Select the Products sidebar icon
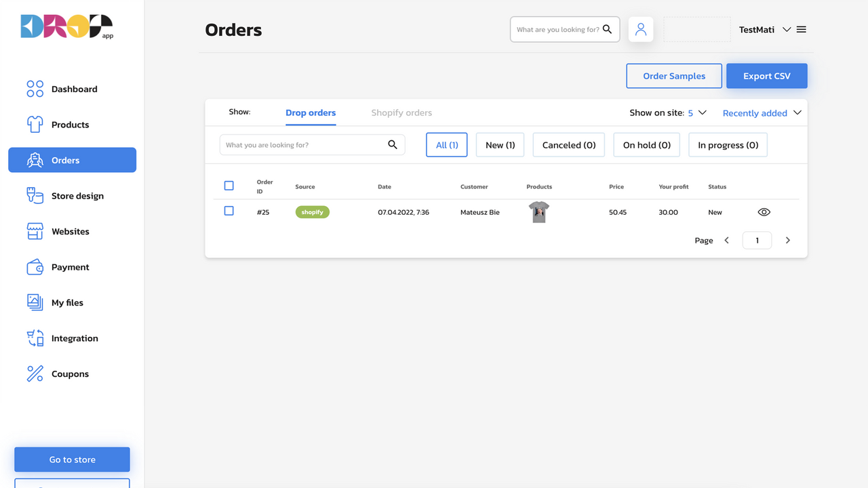 point(70,124)
